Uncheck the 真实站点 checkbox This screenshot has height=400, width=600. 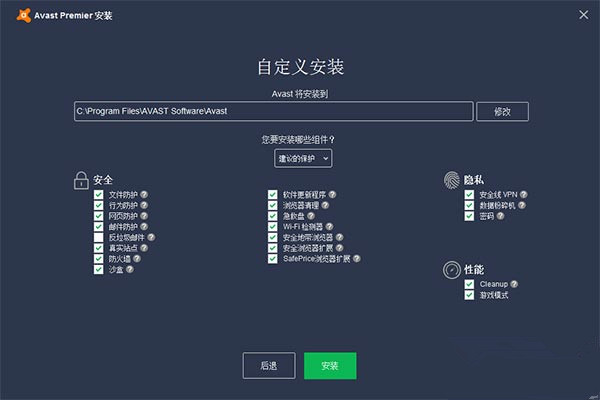(x=99, y=248)
